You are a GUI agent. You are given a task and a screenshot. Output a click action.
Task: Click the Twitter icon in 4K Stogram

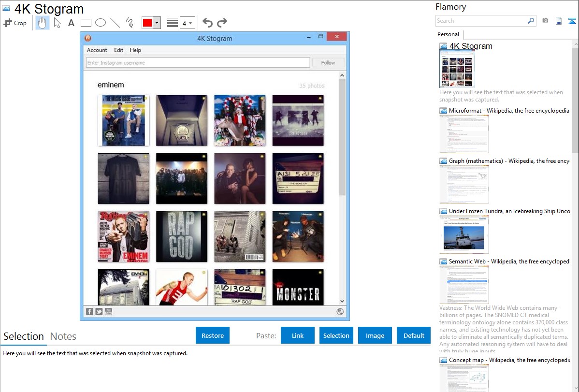click(99, 311)
